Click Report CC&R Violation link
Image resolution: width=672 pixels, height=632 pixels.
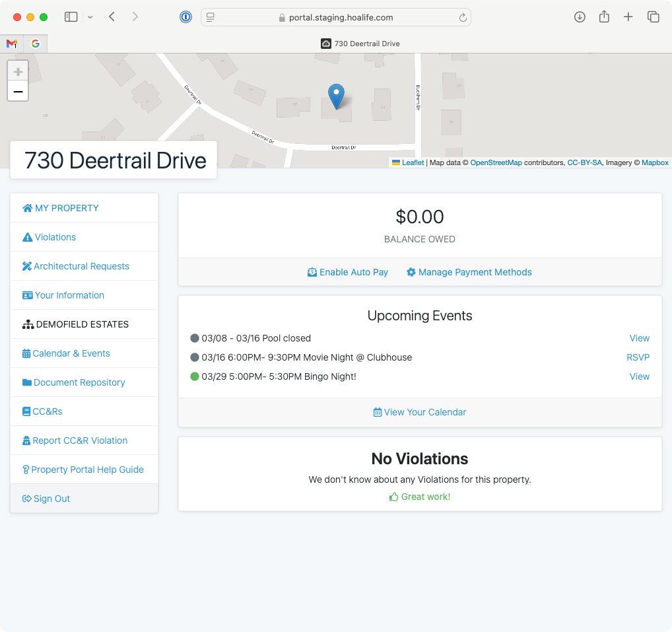pos(80,440)
